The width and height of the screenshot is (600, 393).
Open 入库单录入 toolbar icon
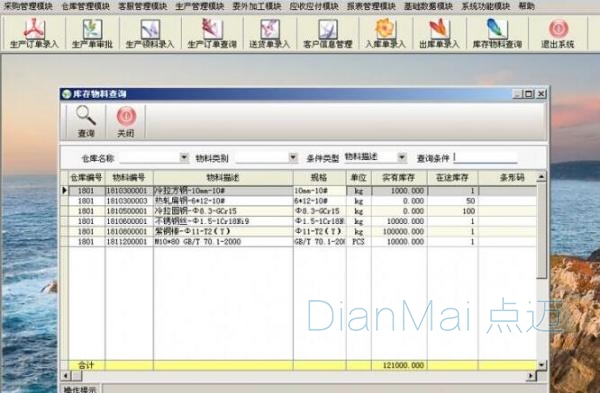click(x=385, y=33)
